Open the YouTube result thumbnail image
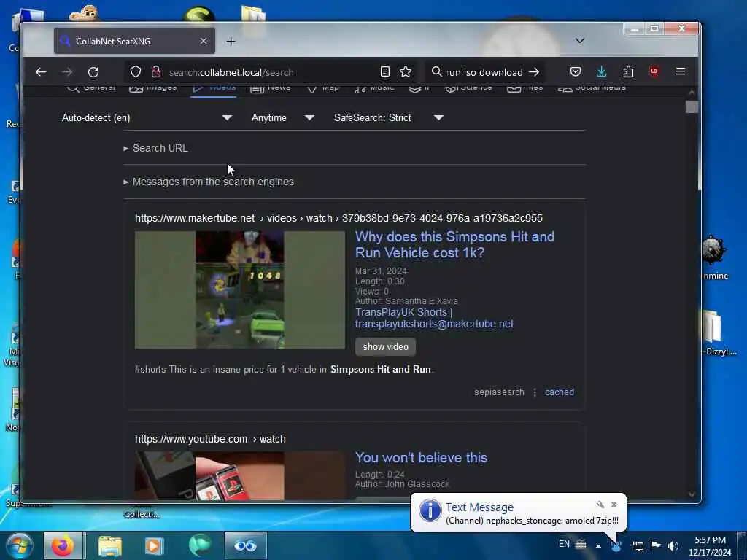Image resolution: width=747 pixels, height=560 pixels. [239, 475]
